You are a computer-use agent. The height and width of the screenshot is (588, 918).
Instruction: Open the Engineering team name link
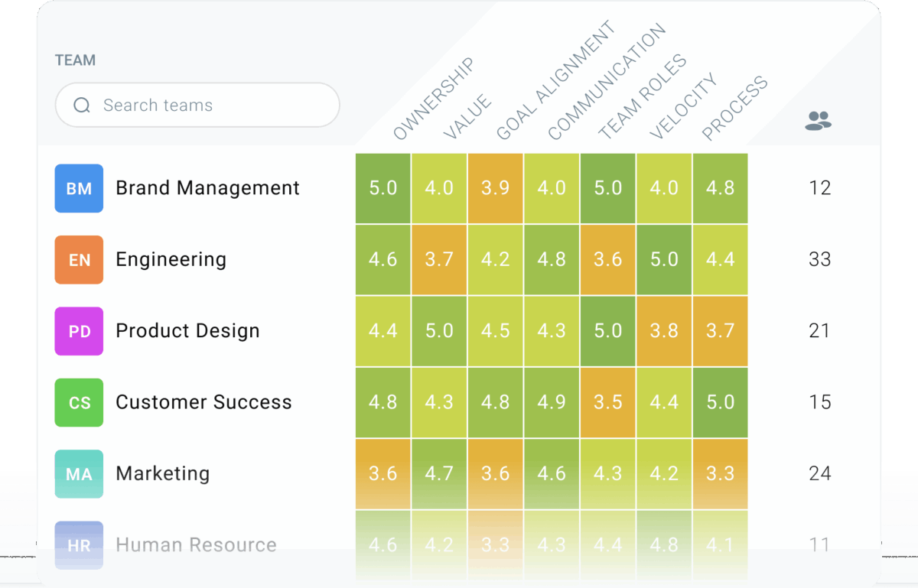coord(171,260)
